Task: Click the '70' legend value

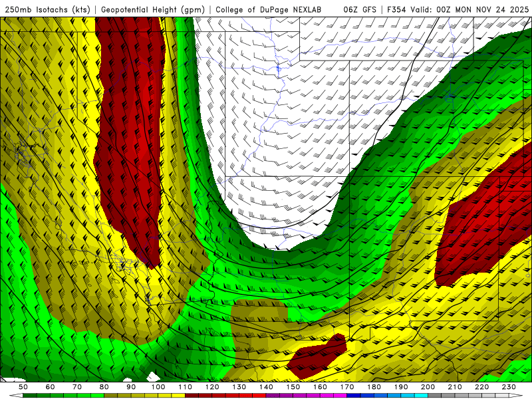Action: click(x=77, y=387)
